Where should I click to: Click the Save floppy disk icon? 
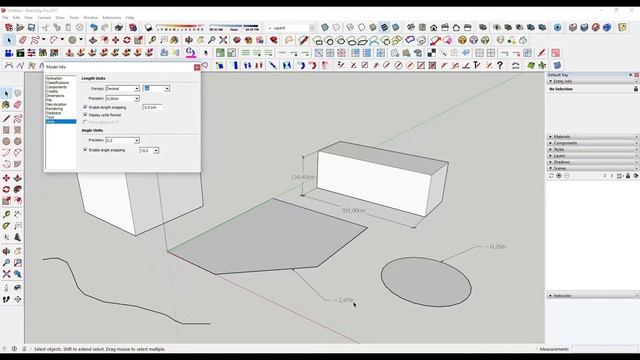tap(31, 28)
